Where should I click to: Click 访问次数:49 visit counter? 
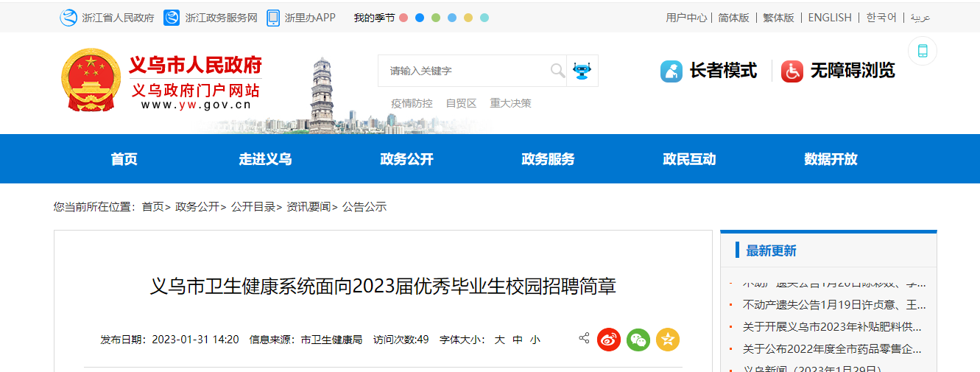pyautogui.click(x=401, y=340)
